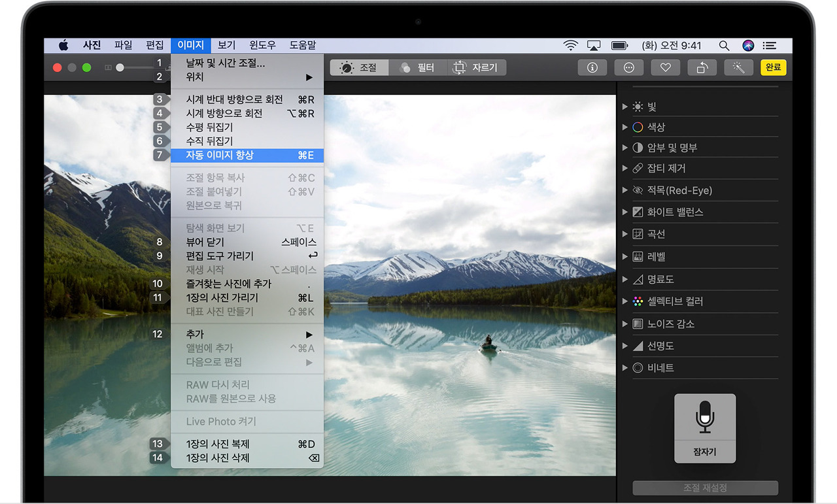Image resolution: width=837 pixels, height=504 pixels.
Task: Click the solid triangle icon next to 선명도
Action: pos(638,345)
